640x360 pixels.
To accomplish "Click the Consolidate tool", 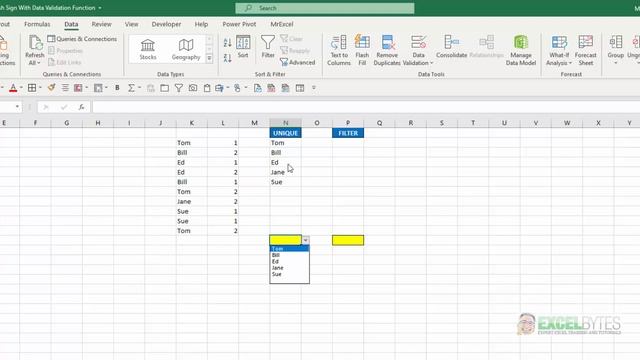I will coord(451,47).
